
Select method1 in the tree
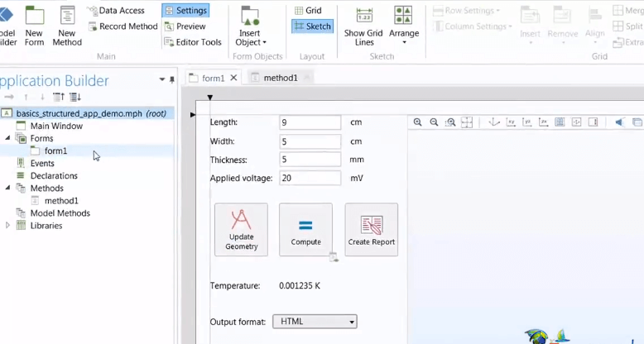coord(61,201)
